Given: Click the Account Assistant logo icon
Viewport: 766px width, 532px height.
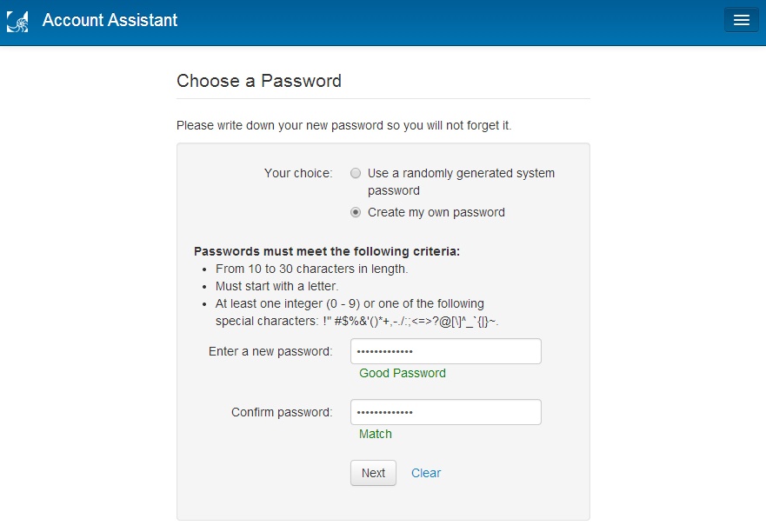Looking at the screenshot, I should point(17,21).
